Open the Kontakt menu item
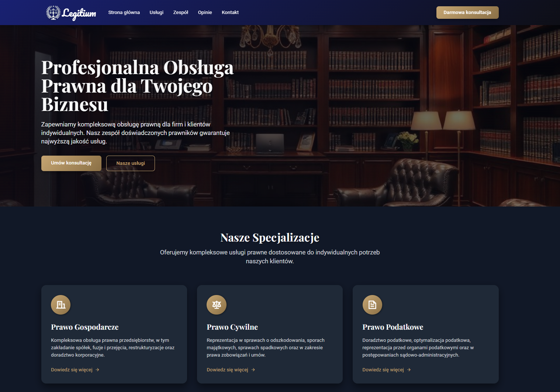Image resolution: width=560 pixels, height=392 pixels. (x=230, y=13)
